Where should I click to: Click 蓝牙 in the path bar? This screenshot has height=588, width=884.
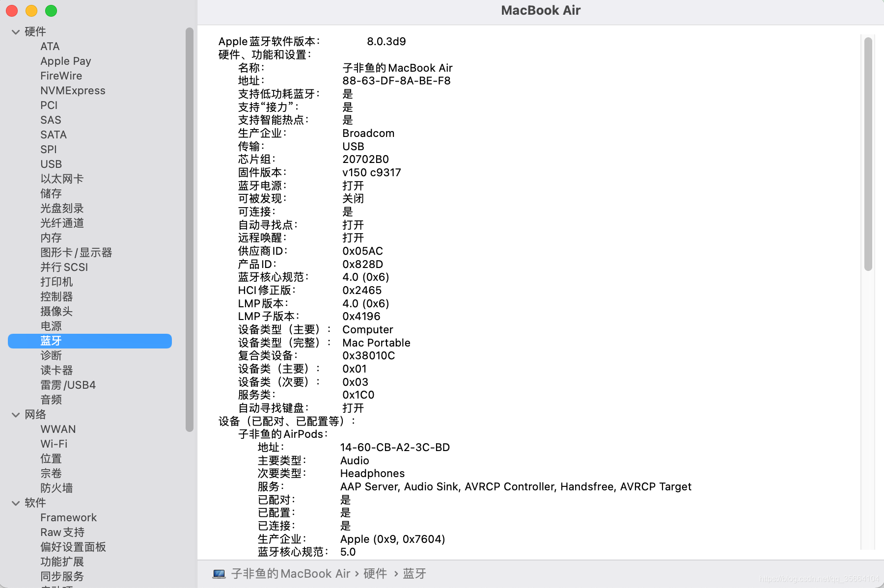[x=414, y=574]
